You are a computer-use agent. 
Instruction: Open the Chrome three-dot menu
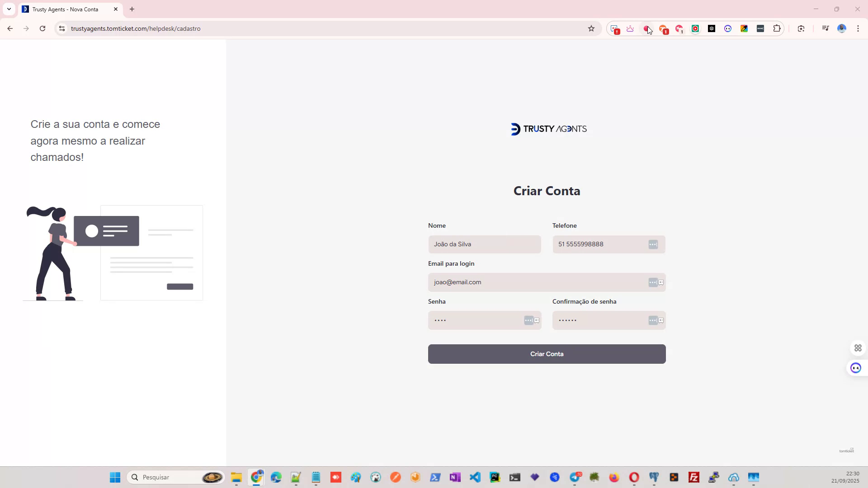(858, 28)
